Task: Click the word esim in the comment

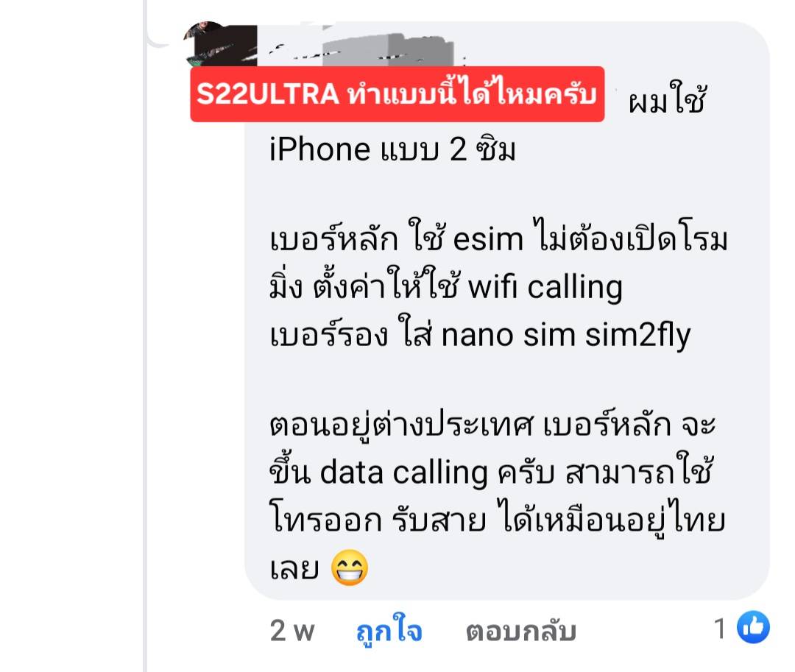Action: 488,238
